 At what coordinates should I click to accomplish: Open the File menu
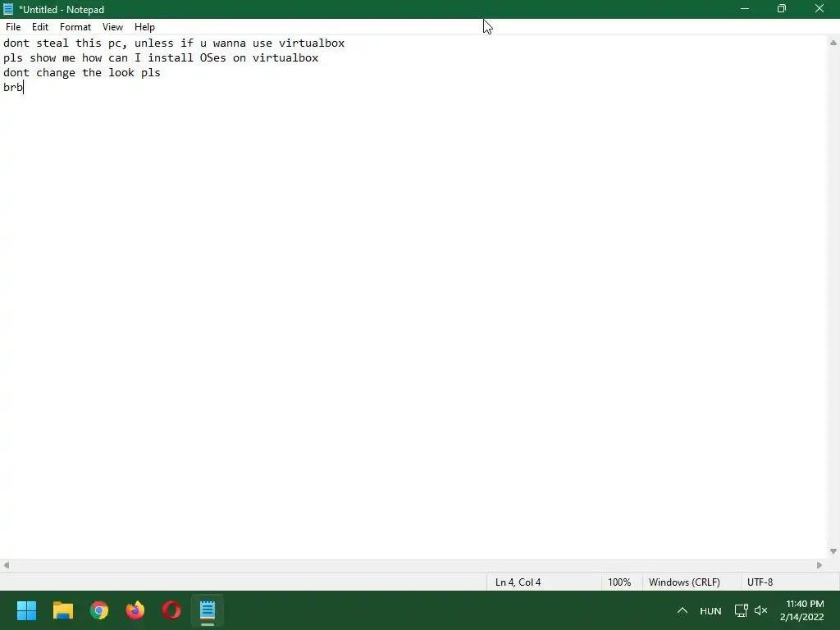coord(13,27)
